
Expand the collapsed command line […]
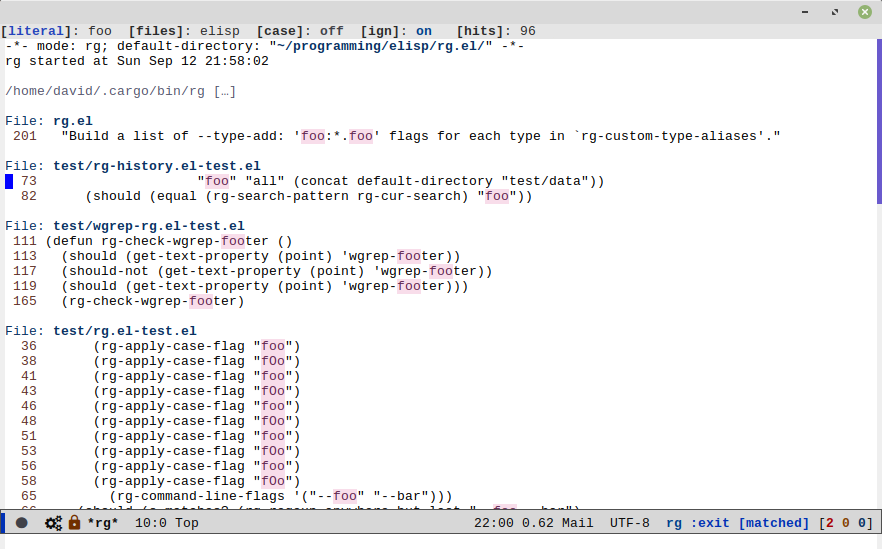(x=224, y=91)
